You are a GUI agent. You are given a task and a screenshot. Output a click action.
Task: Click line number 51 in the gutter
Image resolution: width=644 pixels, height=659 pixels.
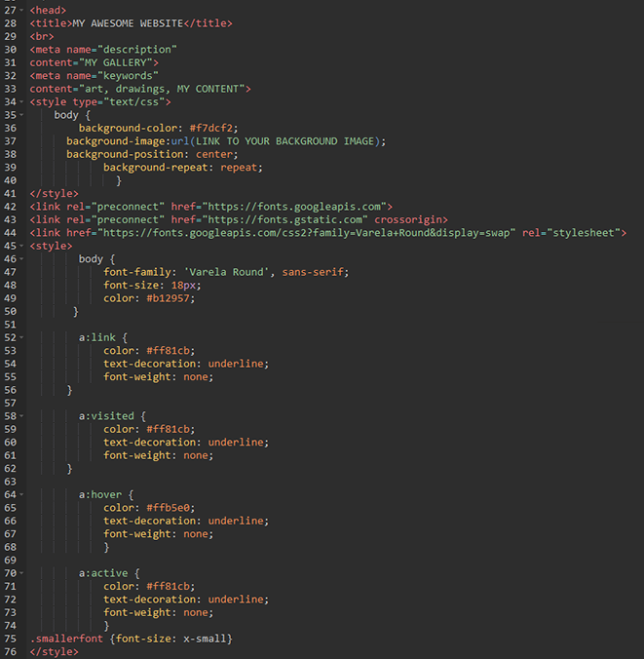(10, 325)
